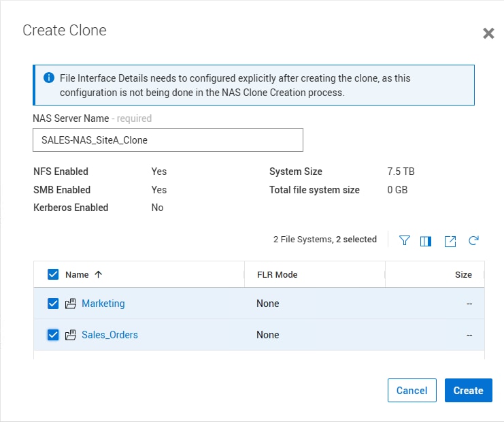Click the info icon in the banner
The width and height of the screenshot is (504, 422).
[x=49, y=78]
